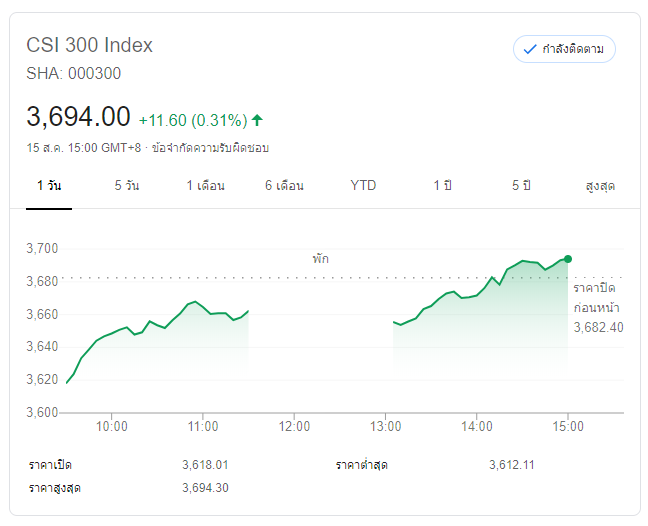Select the สูงสุด (Max) tab
The width and height of the screenshot is (648, 526).
[600, 186]
